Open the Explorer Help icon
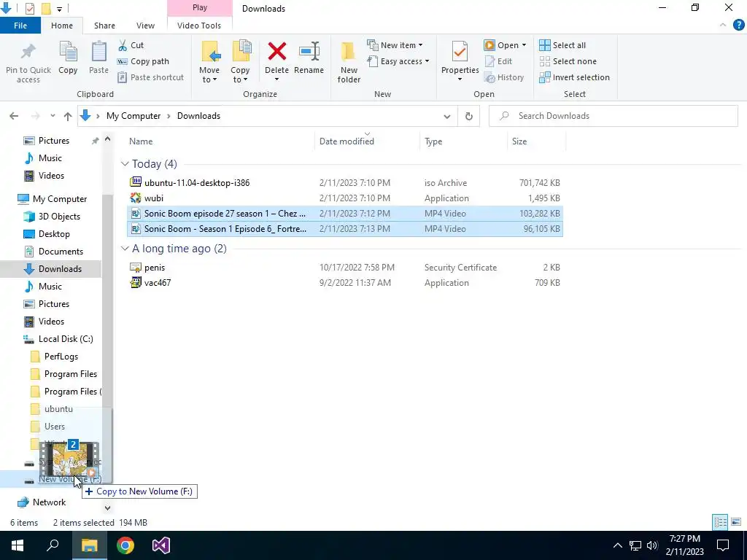Screen dimensions: 747x560 (x=738, y=26)
